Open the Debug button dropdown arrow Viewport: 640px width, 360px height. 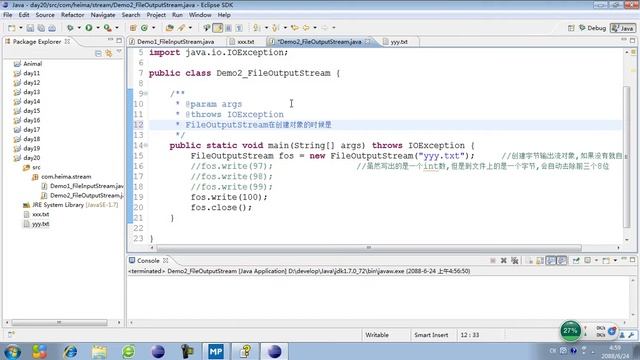79,28
